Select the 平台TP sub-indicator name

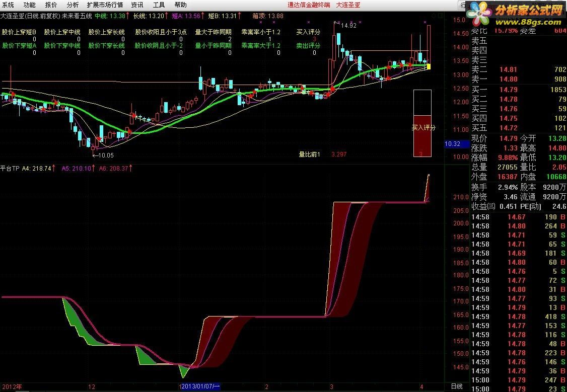coord(10,168)
